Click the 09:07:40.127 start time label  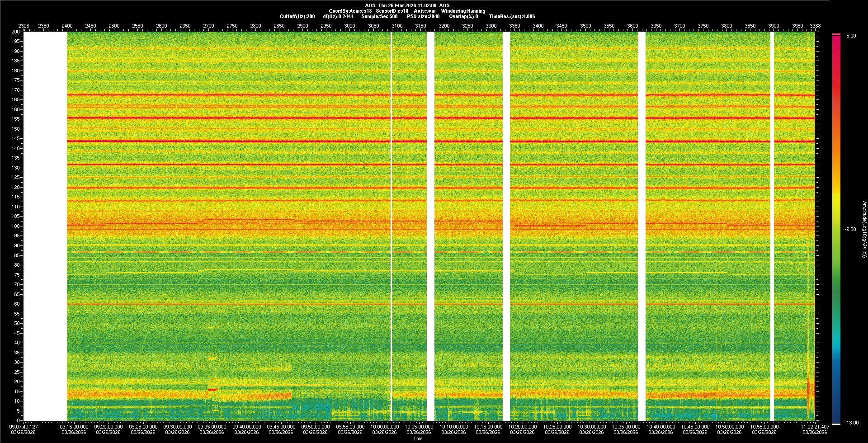click(24, 427)
